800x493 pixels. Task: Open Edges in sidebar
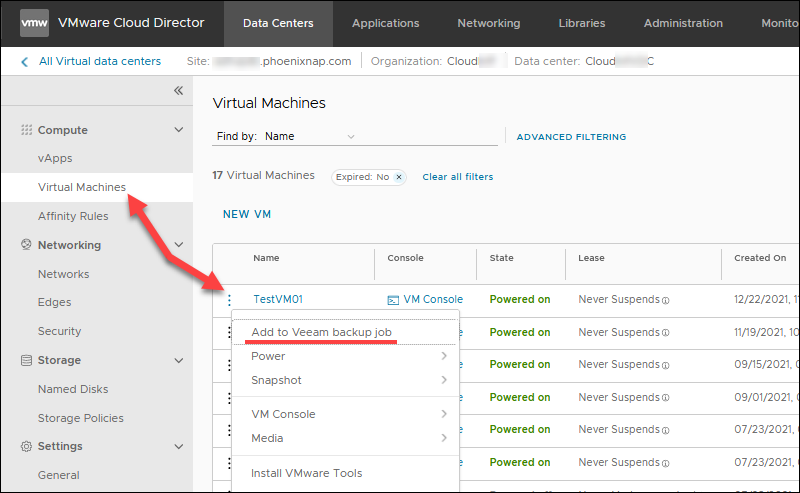point(54,302)
